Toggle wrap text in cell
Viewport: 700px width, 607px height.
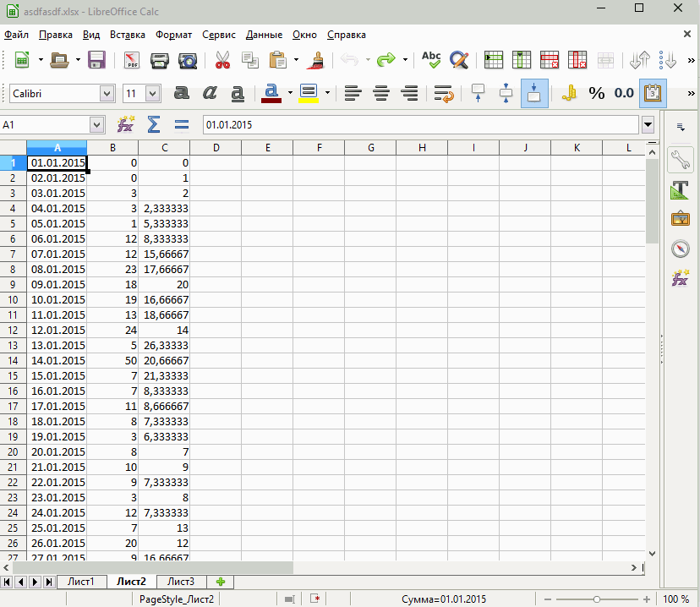click(442, 93)
